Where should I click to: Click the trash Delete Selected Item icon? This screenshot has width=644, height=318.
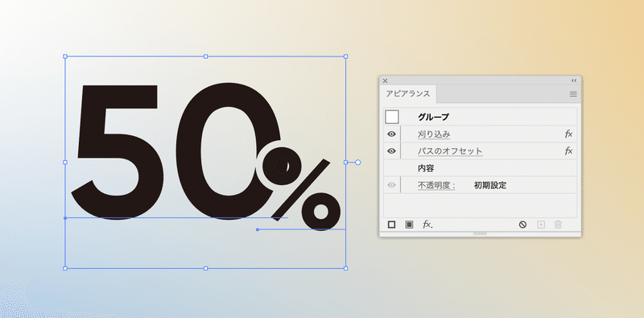[558, 225]
